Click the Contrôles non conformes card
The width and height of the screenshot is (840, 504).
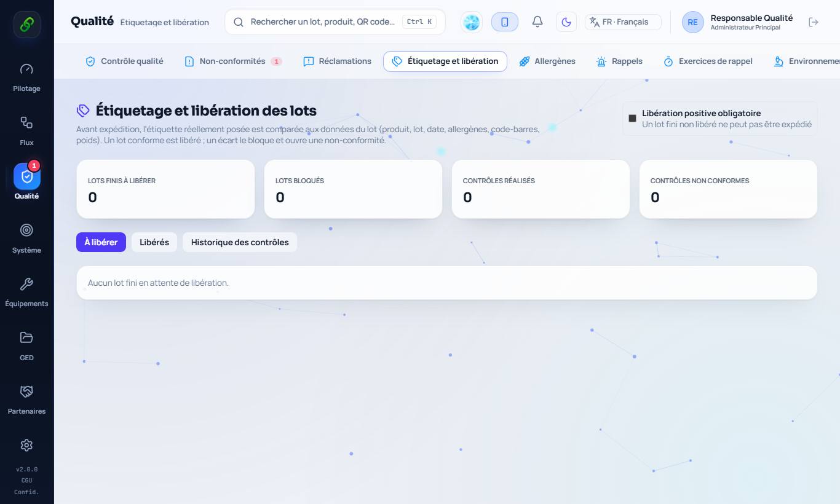point(728,189)
